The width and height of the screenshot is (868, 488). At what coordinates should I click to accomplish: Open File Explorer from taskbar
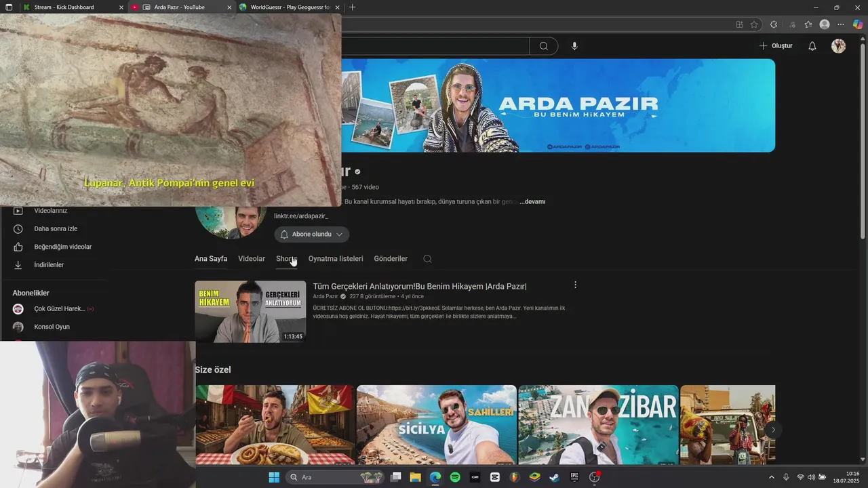416,477
